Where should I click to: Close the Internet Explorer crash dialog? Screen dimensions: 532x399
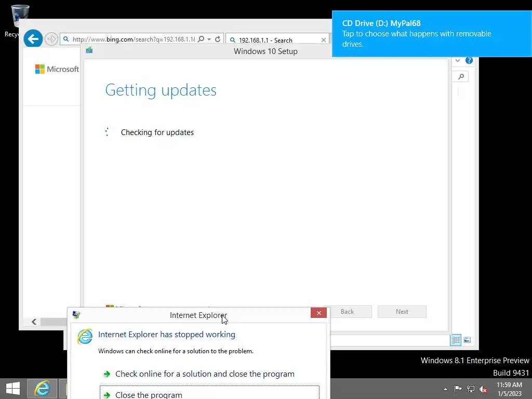(318, 313)
